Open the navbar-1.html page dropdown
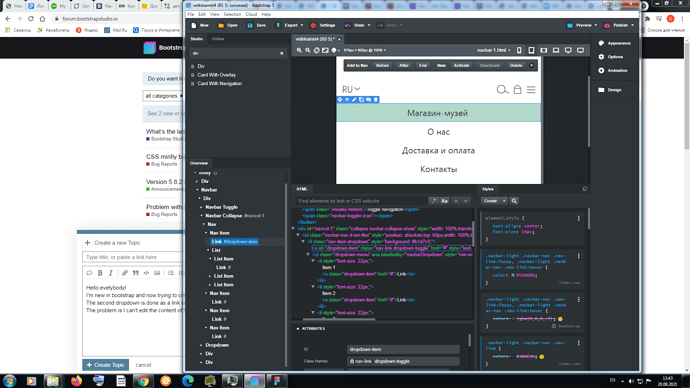The height and width of the screenshot is (388, 690). 494,50
